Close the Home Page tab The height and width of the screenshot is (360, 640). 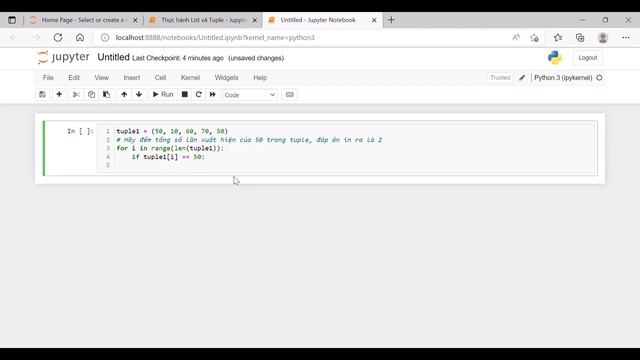point(135,20)
